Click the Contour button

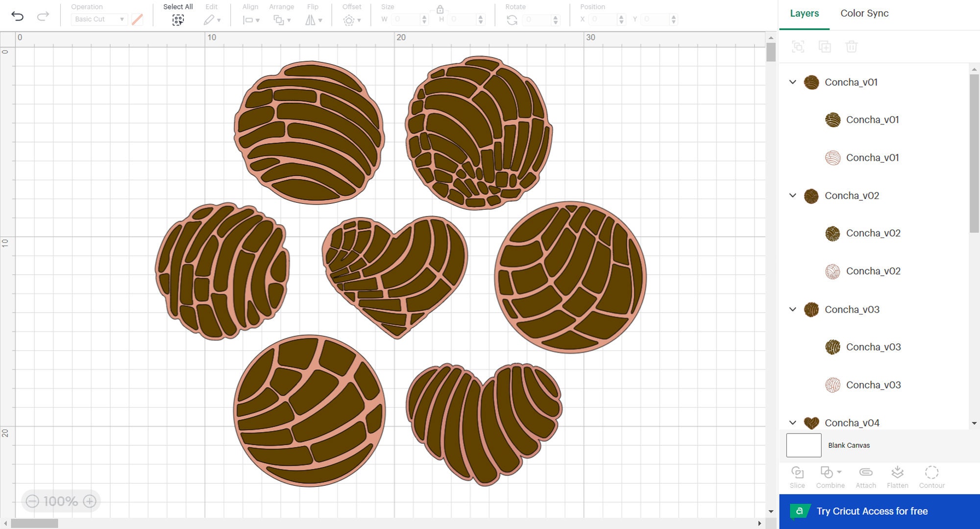[x=931, y=476]
